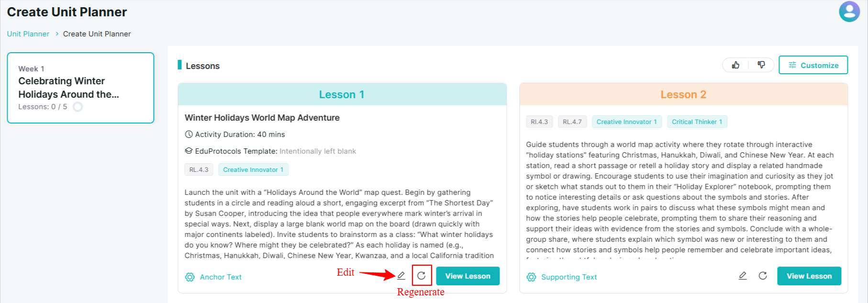Image resolution: width=868 pixels, height=303 pixels.
Task: Select the Week 1 unit card
Action: [x=80, y=88]
